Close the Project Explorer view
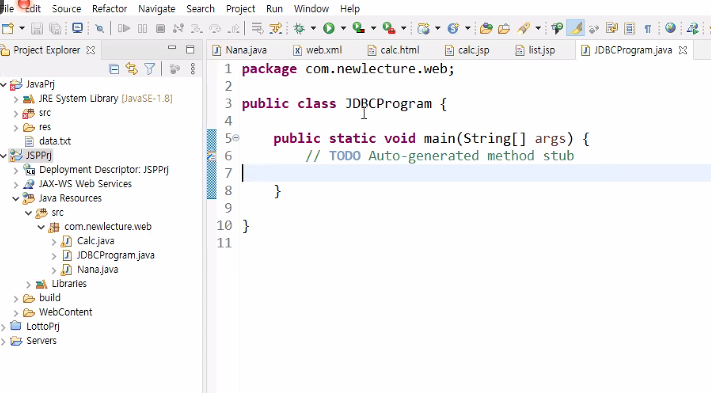 (91, 50)
